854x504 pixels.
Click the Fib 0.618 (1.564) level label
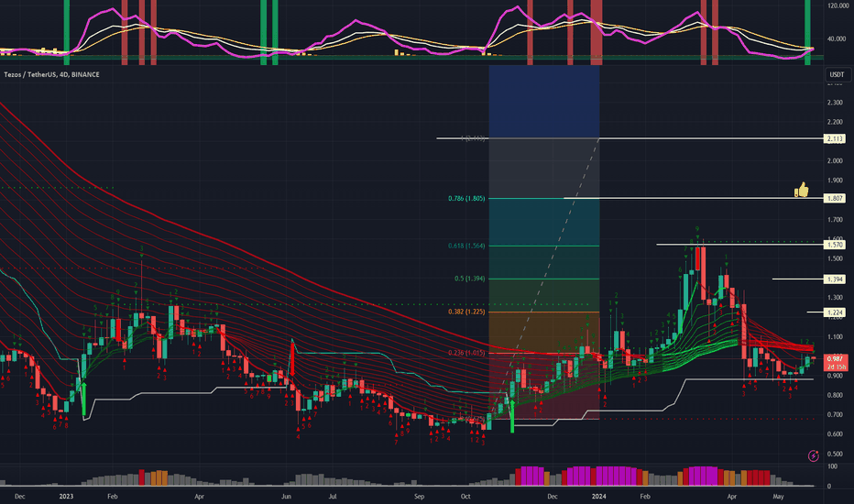point(466,246)
